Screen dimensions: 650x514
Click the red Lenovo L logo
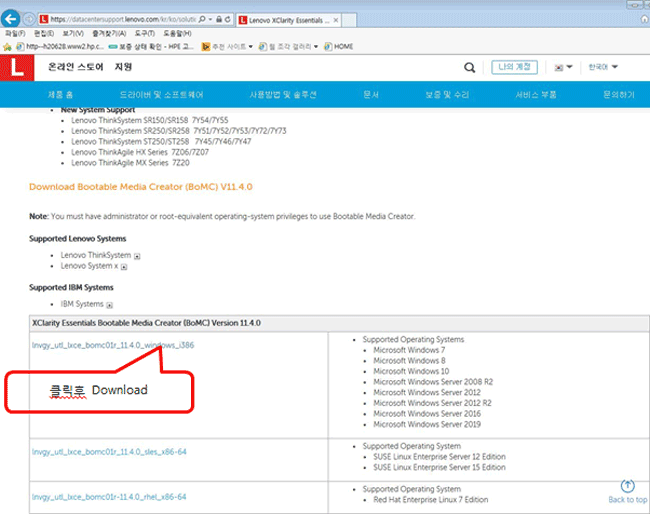pos(17,68)
